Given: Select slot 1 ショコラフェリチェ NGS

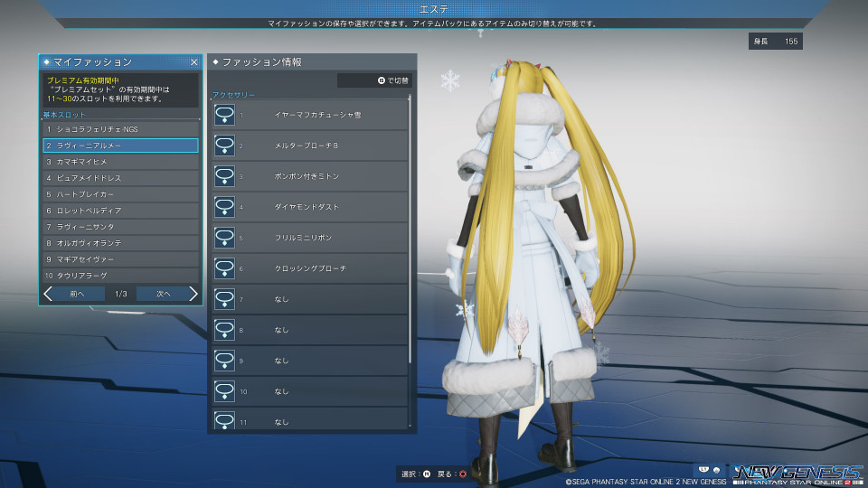Looking at the screenshot, I should coord(120,129).
